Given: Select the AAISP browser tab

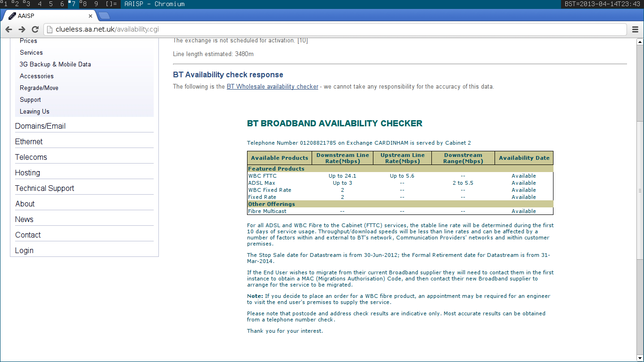Looking at the screenshot, I should coord(50,16).
